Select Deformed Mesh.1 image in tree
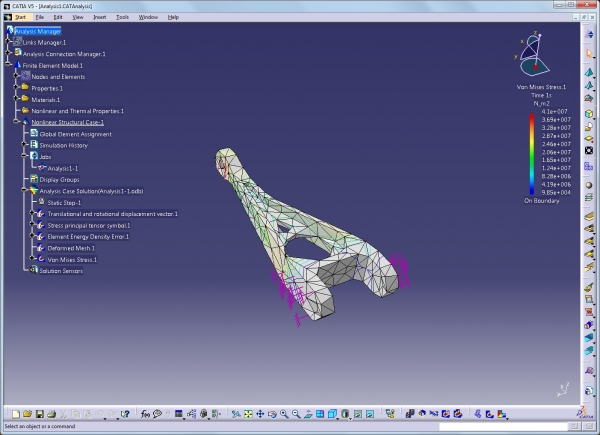The height and width of the screenshot is (435, 600). coord(71,248)
